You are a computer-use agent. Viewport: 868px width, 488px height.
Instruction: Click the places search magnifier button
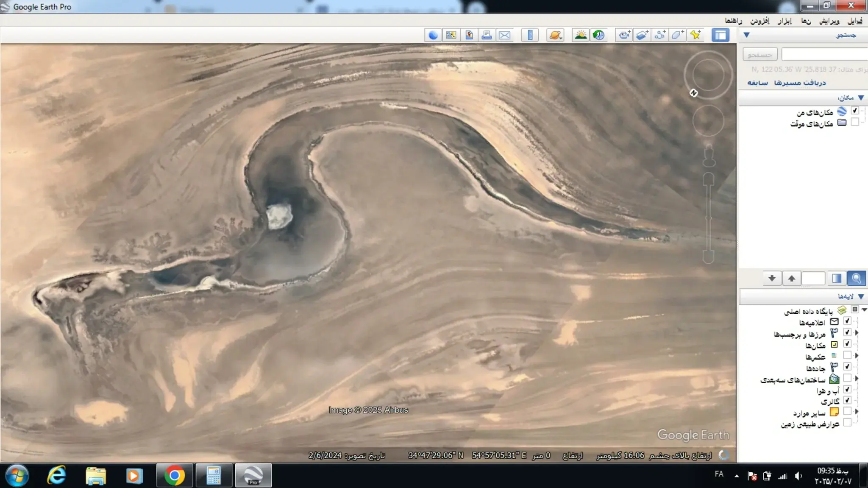856,278
